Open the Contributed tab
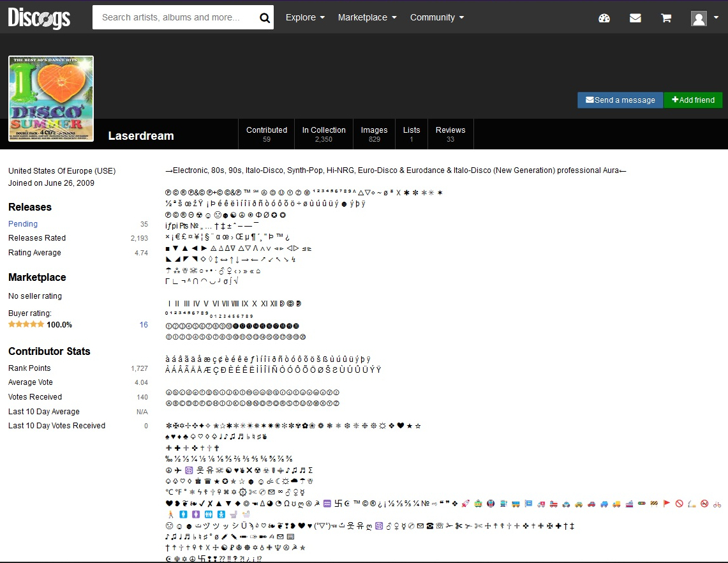The image size is (728, 563). (x=267, y=134)
